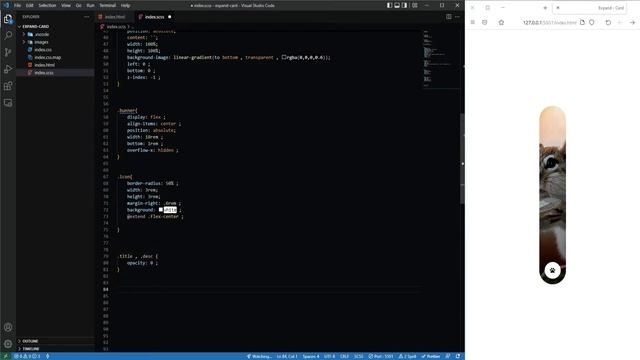Click the white paw icon on the card preview
640x360 pixels.
[552, 270]
